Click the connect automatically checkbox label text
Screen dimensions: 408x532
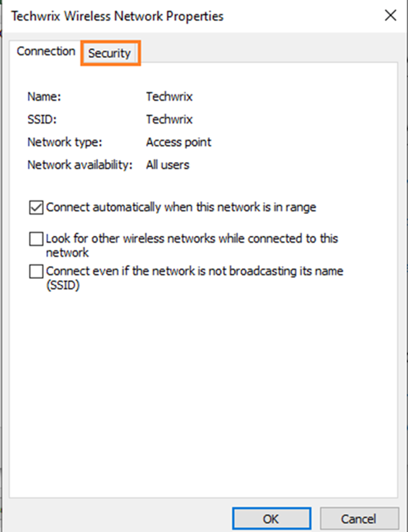click(x=173, y=207)
